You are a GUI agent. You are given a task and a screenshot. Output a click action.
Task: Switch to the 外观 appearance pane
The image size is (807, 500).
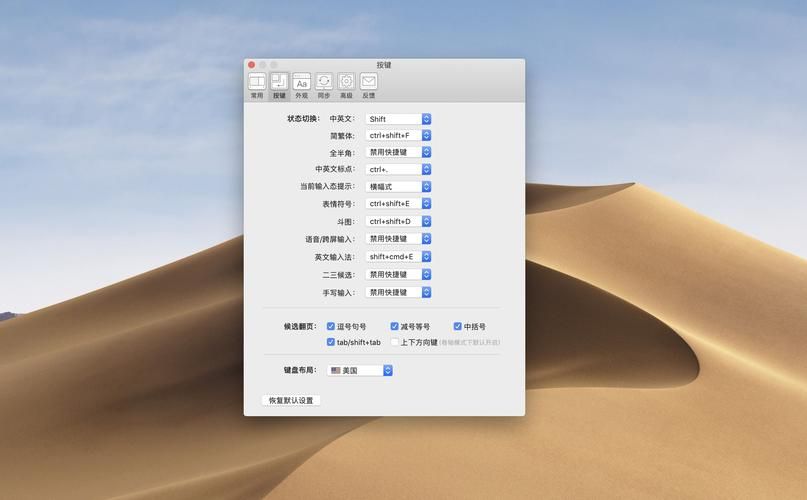(x=301, y=86)
